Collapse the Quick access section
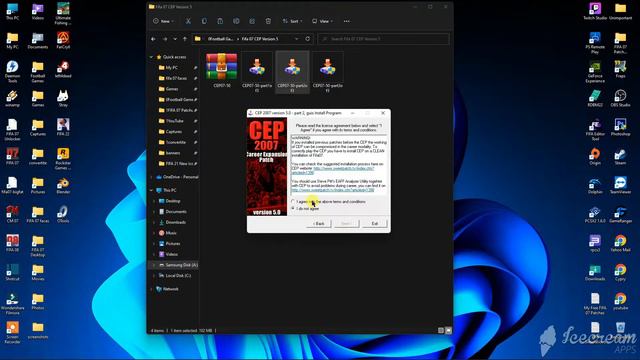Screen dimensions: 640x360 point(151,57)
